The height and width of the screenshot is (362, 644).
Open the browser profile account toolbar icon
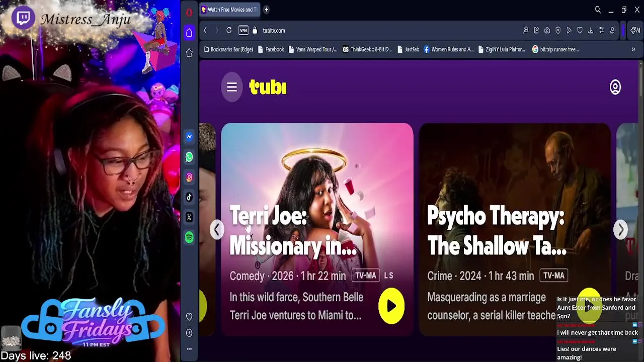(x=612, y=31)
